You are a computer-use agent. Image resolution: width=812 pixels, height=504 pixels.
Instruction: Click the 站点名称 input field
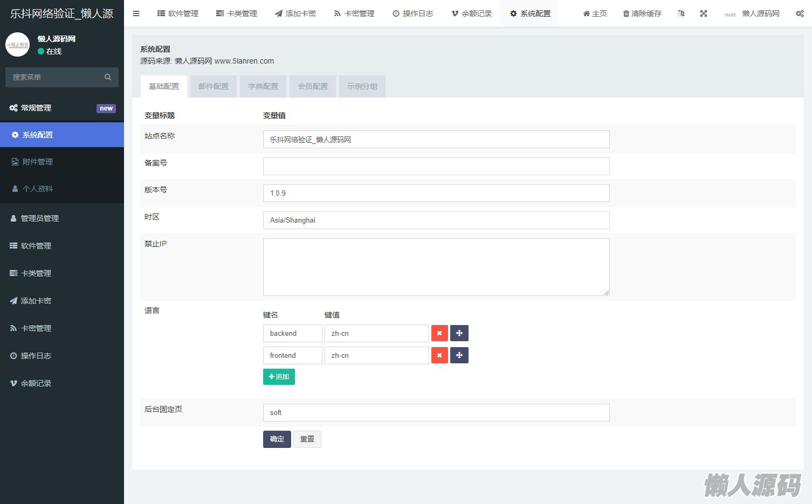click(x=436, y=140)
